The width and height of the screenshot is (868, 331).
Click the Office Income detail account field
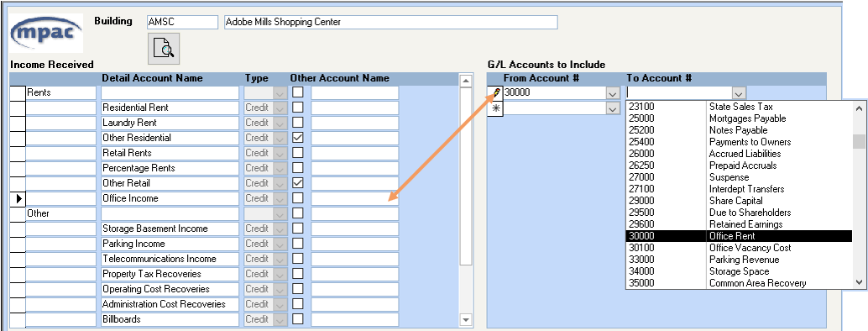(170, 198)
